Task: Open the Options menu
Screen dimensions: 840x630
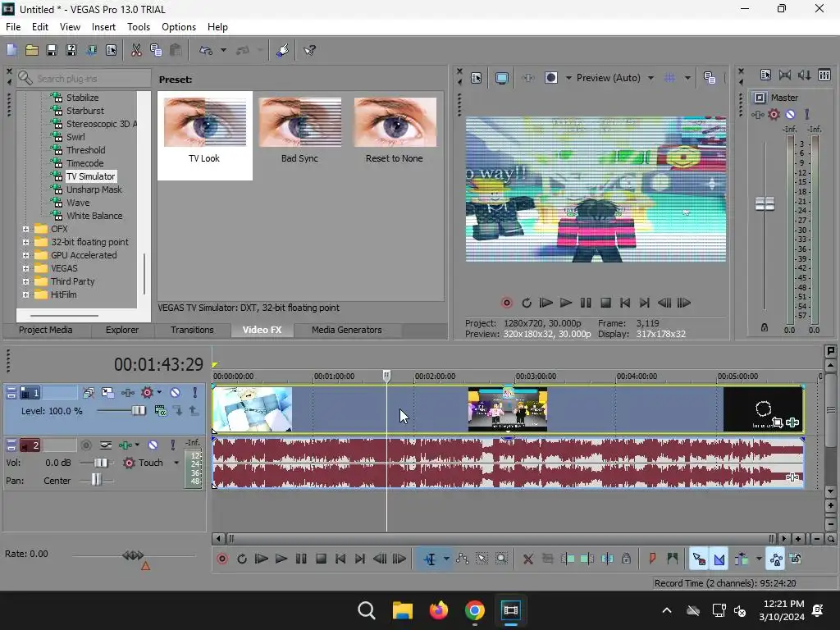Action: [x=179, y=27]
